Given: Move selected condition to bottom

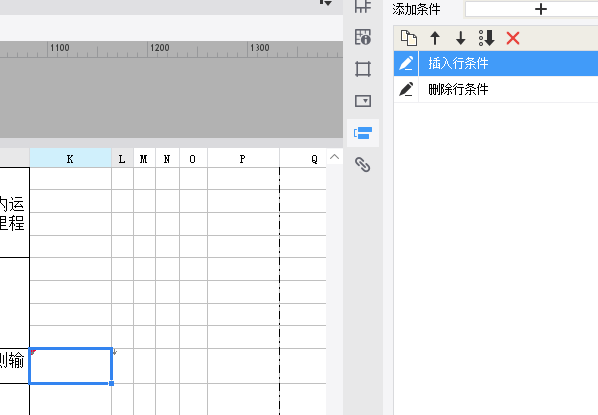Looking at the screenshot, I should 487,38.
